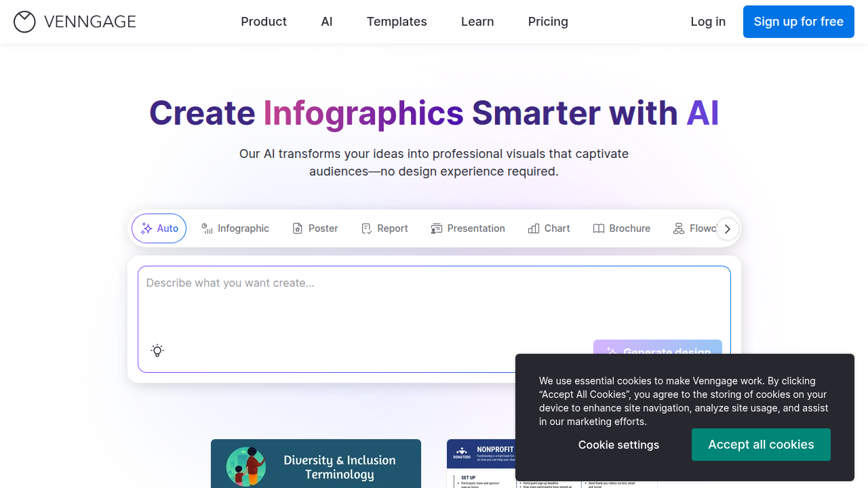Viewport: 868px width, 488px height.
Task: Show more design types with right chevron
Action: click(728, 229)
